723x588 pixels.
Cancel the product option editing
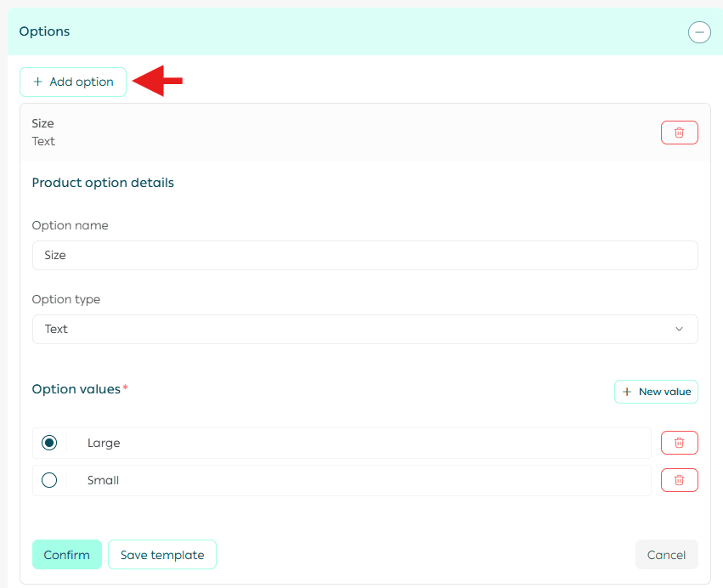[x=666, y=555]
